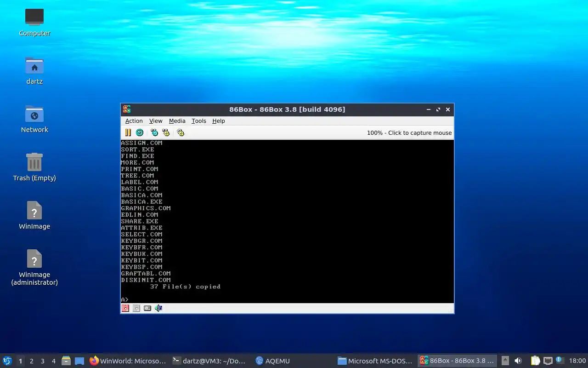The image size is (588, 368).
Task: Open 86Box settings toolbar icon
Action: tap(181, 132)
